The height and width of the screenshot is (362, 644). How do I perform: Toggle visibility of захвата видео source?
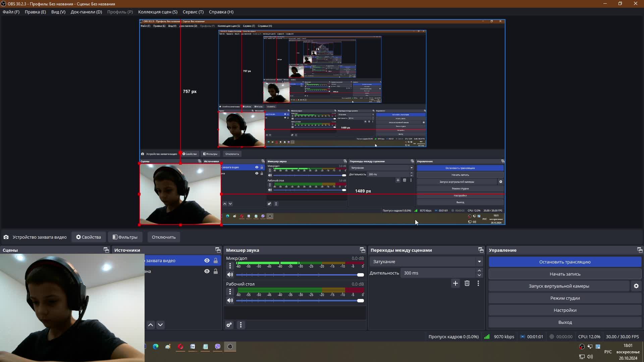point(207,261)
